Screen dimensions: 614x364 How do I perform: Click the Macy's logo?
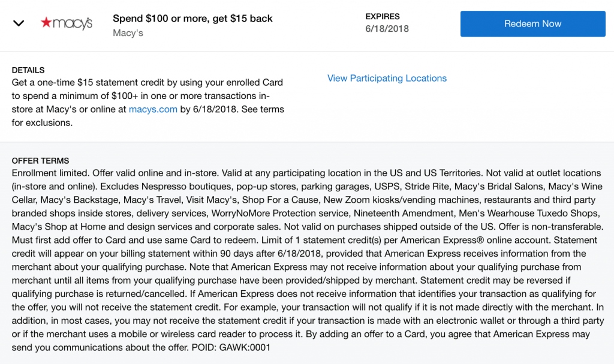click(x=67, y=23)
